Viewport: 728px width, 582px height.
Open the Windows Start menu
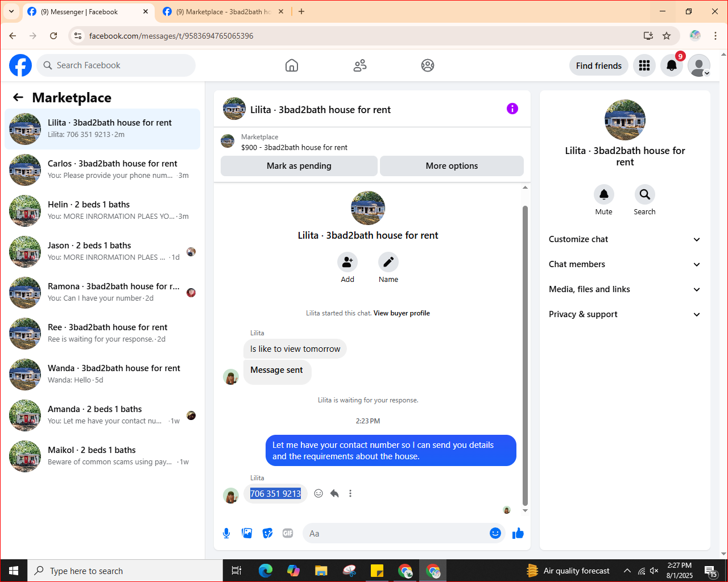[x=14, y=571]
